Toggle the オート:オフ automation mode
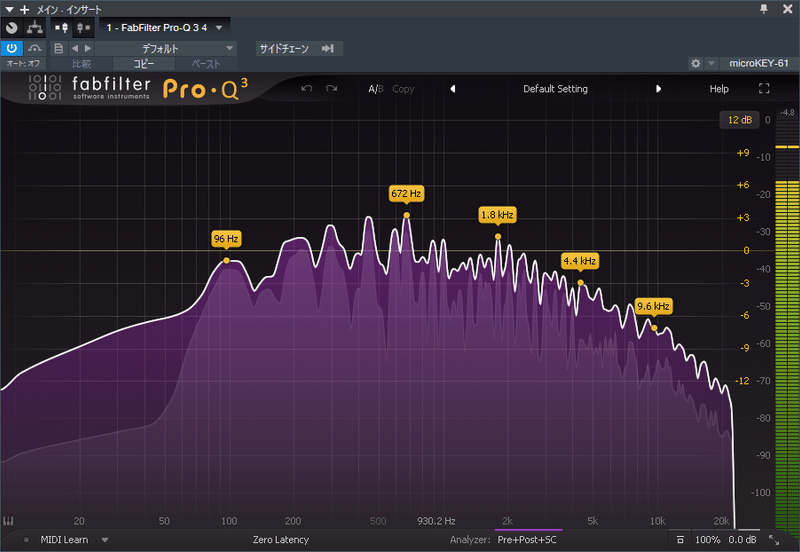Viewport: 800px width, 552px height. (23, 63)
